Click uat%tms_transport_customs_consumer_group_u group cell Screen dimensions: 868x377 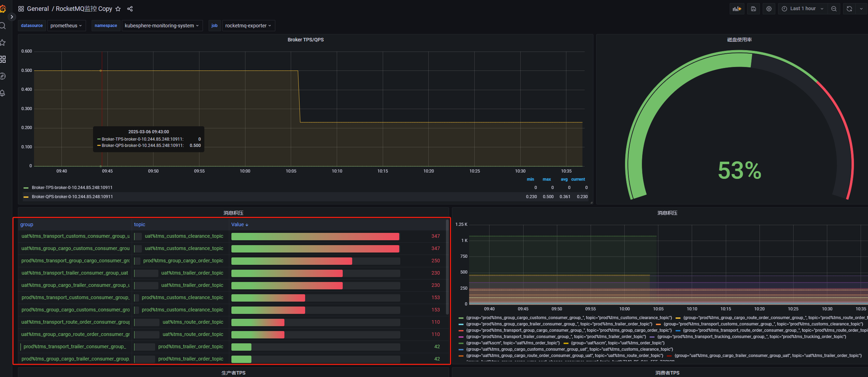[75, 236]
